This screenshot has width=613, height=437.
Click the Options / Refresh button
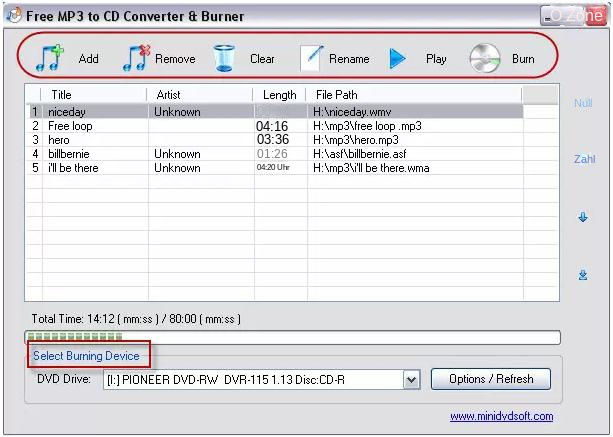(491, 379)
